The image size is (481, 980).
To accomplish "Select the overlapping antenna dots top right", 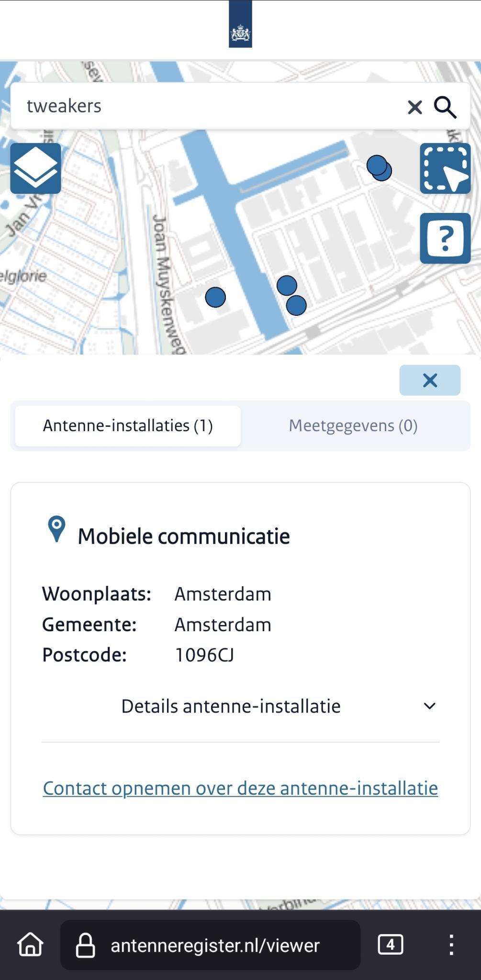I will [x=378, y=167].
